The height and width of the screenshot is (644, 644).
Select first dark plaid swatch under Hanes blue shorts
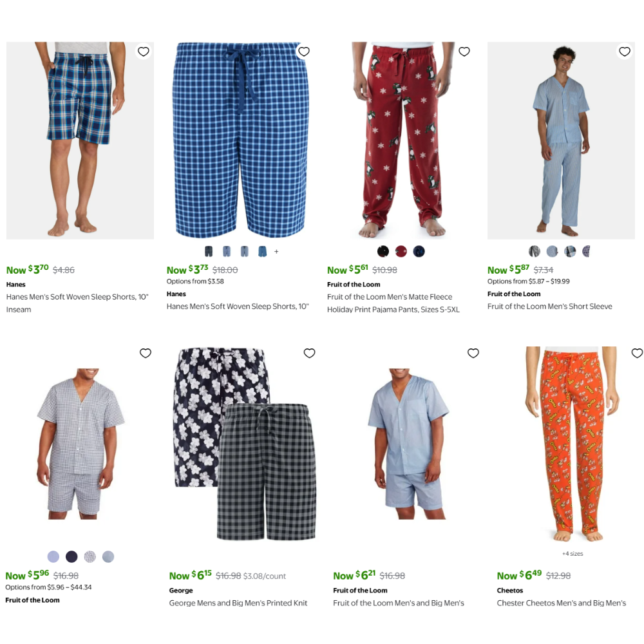coord(209,251)
